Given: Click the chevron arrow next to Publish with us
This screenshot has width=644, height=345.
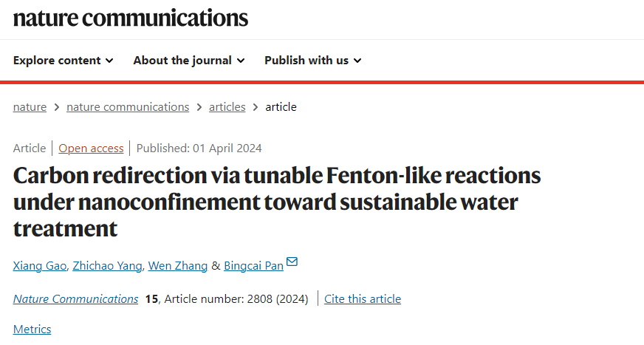Looking at the screenshot, I should coord(357,61).
